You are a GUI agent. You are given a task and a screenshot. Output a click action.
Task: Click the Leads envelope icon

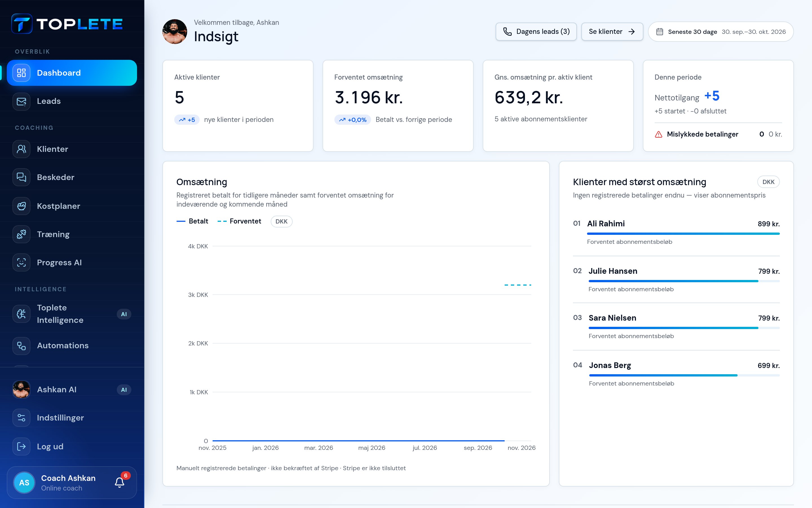21,101
